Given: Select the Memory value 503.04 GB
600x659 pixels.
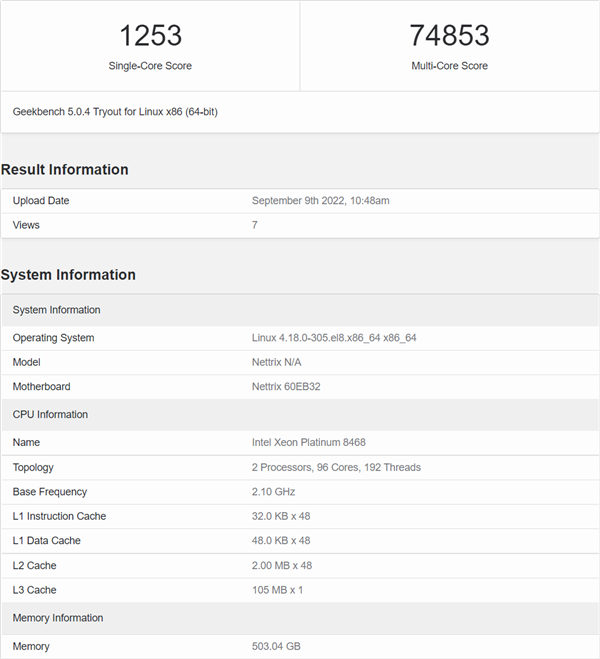Looking at the screenshot, I should click(x=276, y=646).
